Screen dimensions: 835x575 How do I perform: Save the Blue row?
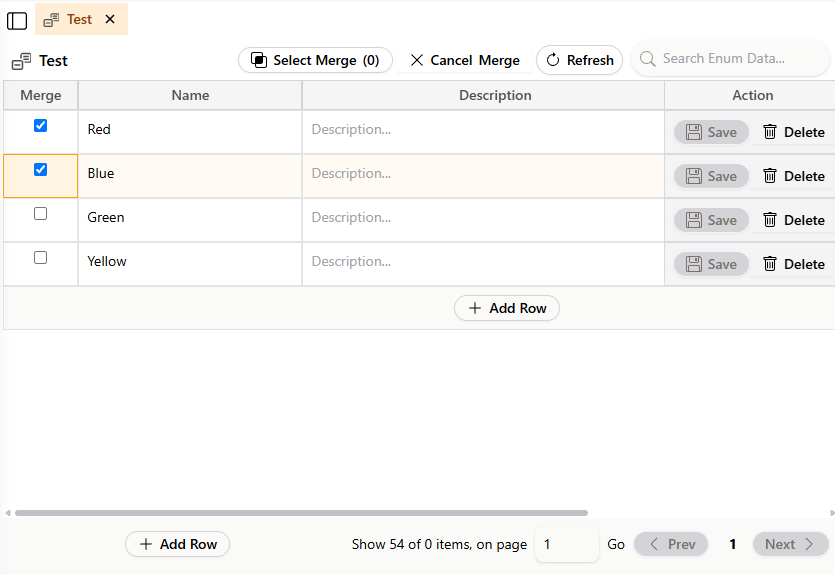click(711, 176)
